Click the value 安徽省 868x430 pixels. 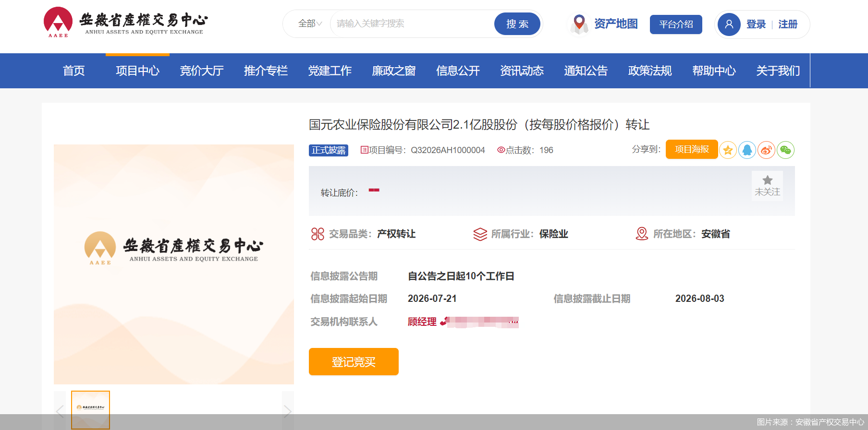coord(716,234)
